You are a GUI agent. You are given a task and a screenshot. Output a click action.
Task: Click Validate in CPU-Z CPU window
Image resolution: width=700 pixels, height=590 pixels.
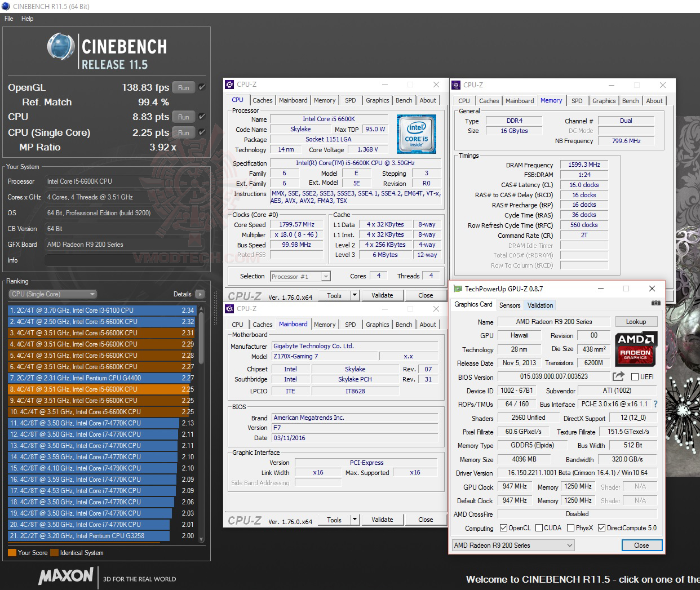pos(382,295)
